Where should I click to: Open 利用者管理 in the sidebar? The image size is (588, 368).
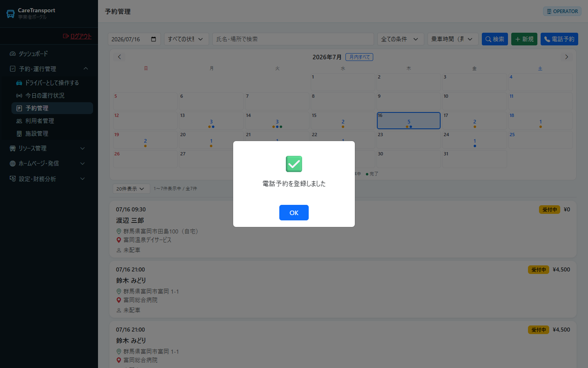point(52,121)
